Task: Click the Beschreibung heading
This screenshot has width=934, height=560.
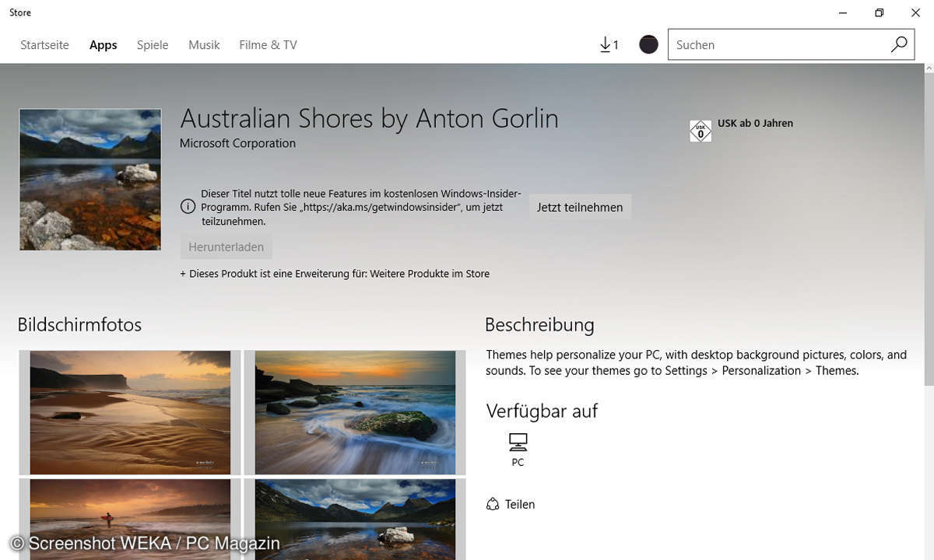Action: click(x=539, y=324)
